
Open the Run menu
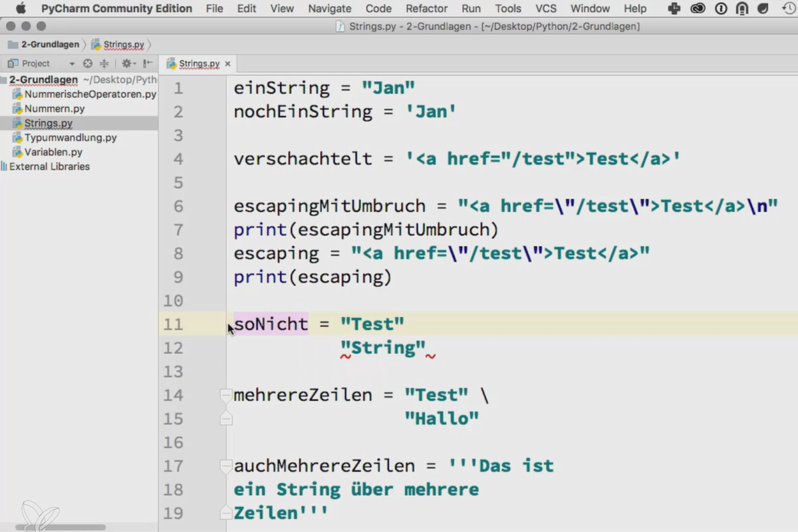point(471,9)
